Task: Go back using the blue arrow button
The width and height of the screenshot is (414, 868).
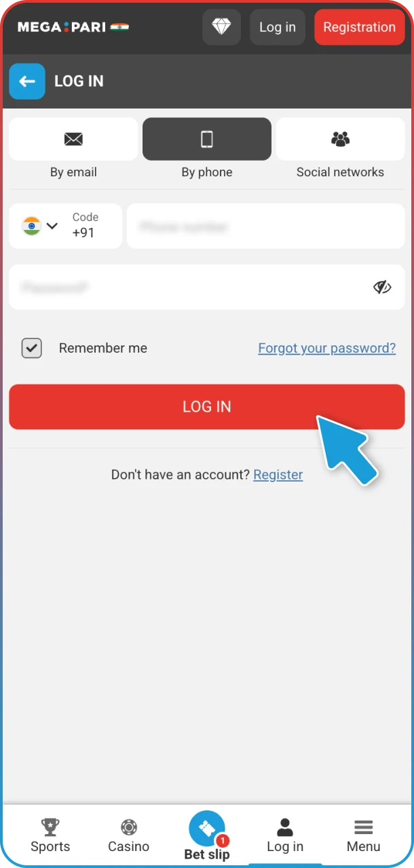Action: (27, 81)
